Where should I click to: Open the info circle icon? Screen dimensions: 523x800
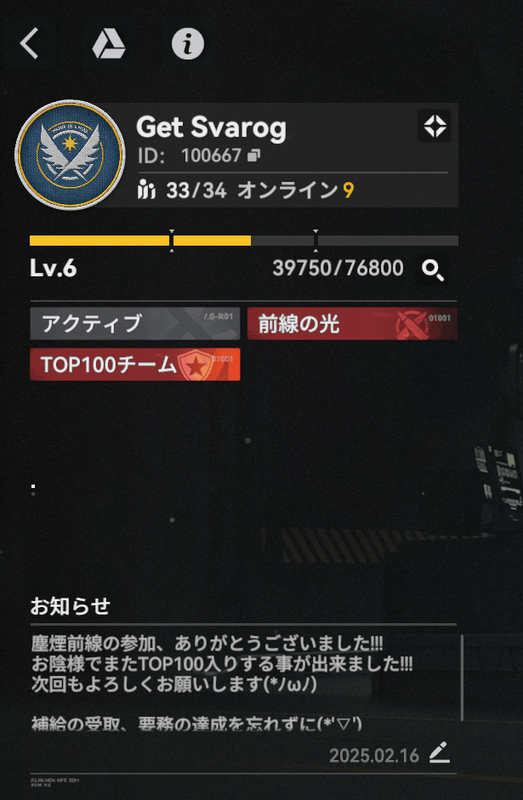point(188,44)
